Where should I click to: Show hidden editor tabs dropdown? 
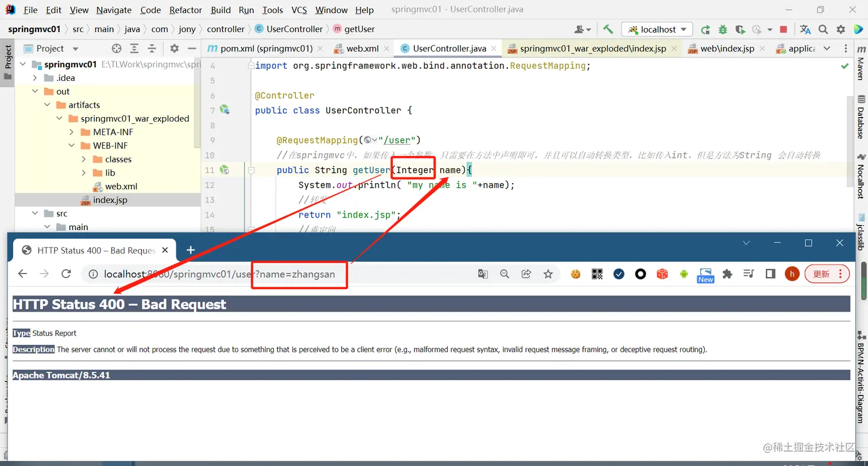(x=827, y=49)
